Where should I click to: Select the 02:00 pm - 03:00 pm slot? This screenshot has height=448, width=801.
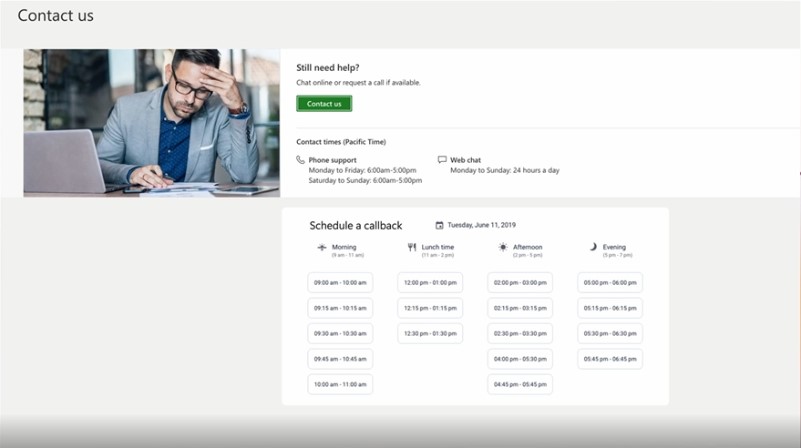pos(520,283)
